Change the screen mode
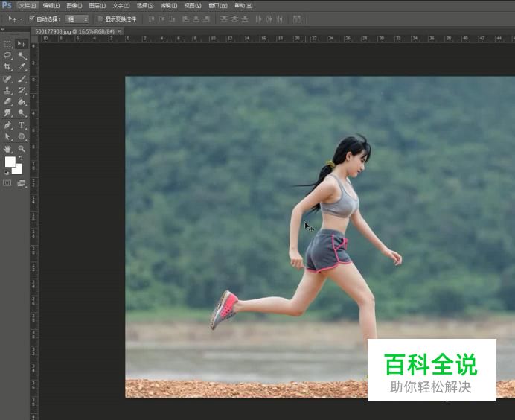Screen dimensions: 515x420 pyautogui.click(x=22, y=183)
